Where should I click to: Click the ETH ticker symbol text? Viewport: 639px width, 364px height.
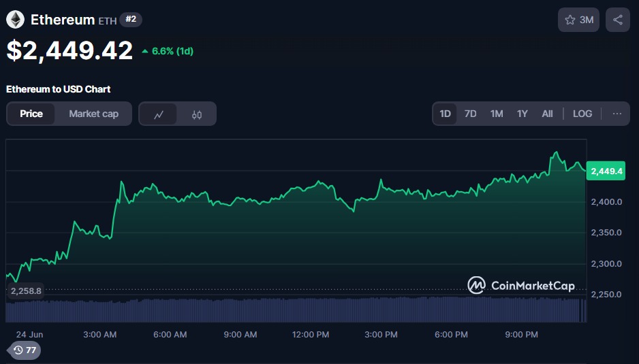(108, 21)
